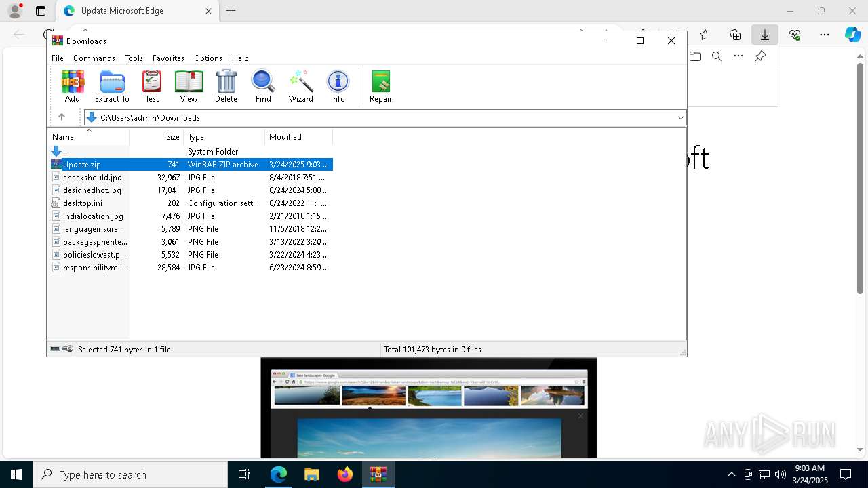Go up one folder level arrow

(x=62, y=117)
